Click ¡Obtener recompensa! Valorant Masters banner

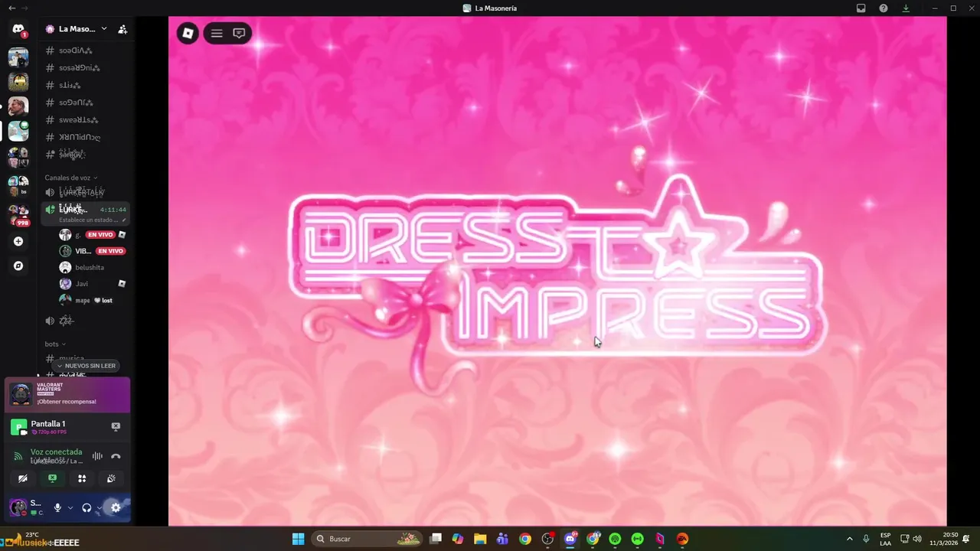click(x=67, y=395)
